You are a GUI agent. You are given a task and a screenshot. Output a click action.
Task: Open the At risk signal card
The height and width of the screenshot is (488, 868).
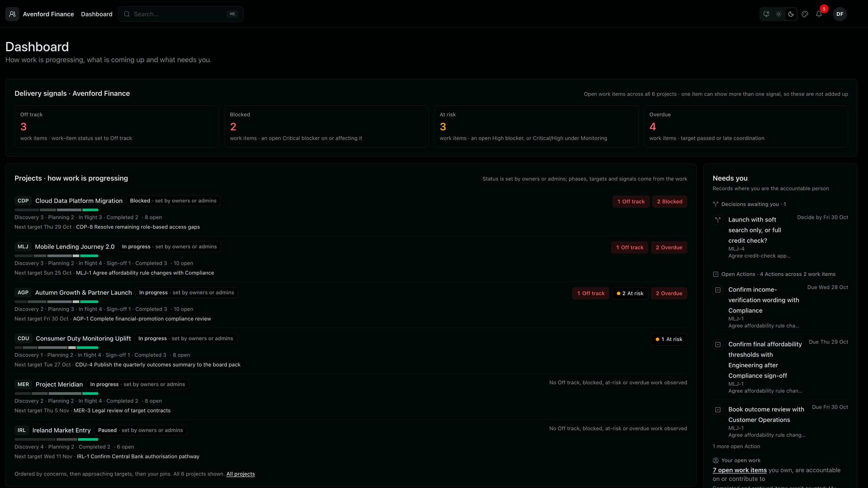click(x=536, y=126)
